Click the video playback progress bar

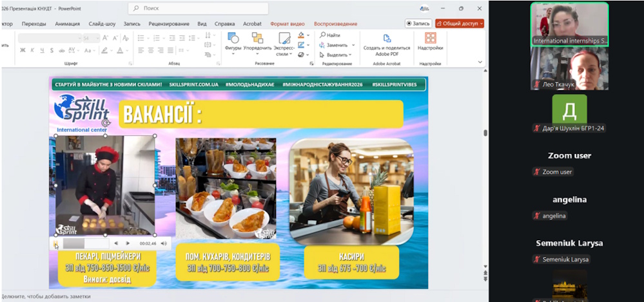(x=84, y=243)
